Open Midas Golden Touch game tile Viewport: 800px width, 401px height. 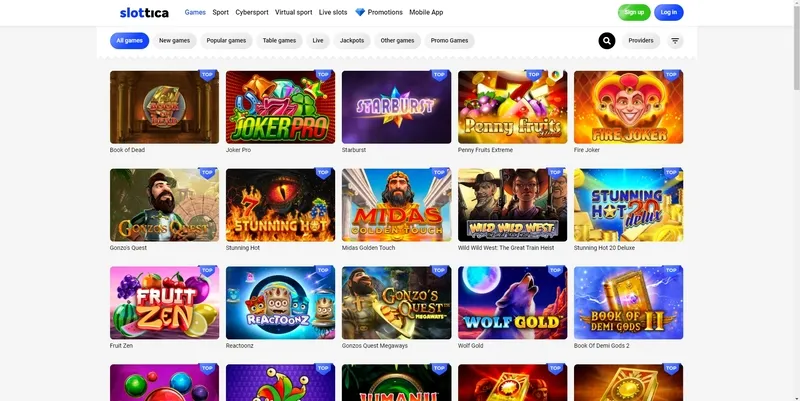tap(396, 204)
